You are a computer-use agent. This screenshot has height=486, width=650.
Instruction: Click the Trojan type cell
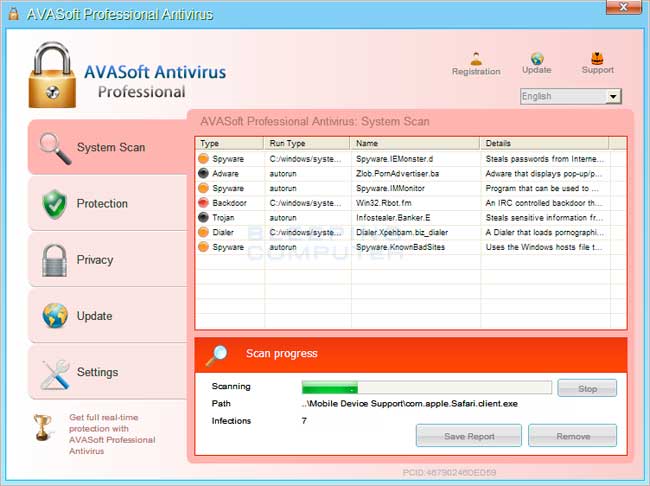tap(223, 218)
